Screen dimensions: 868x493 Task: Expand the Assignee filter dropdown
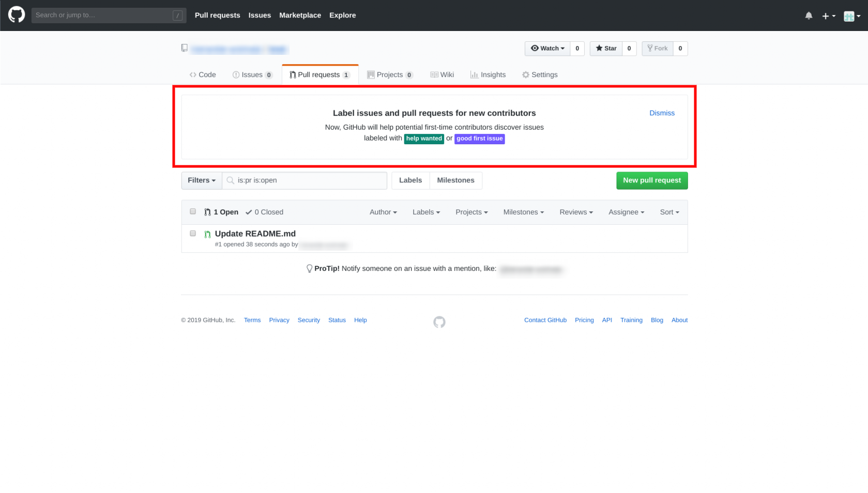point(626,212)
